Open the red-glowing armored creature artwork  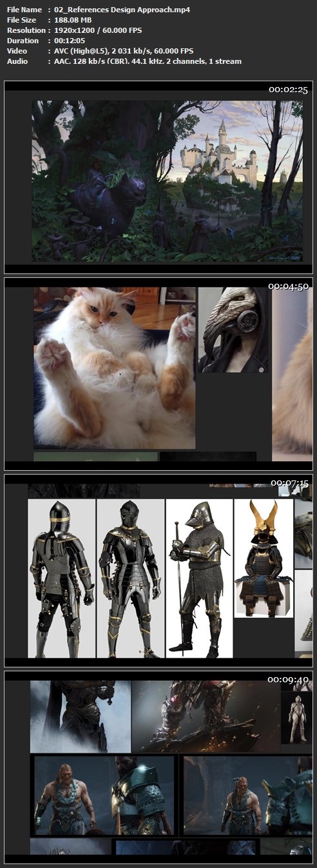pyautogui.click(x=206, y=717)
